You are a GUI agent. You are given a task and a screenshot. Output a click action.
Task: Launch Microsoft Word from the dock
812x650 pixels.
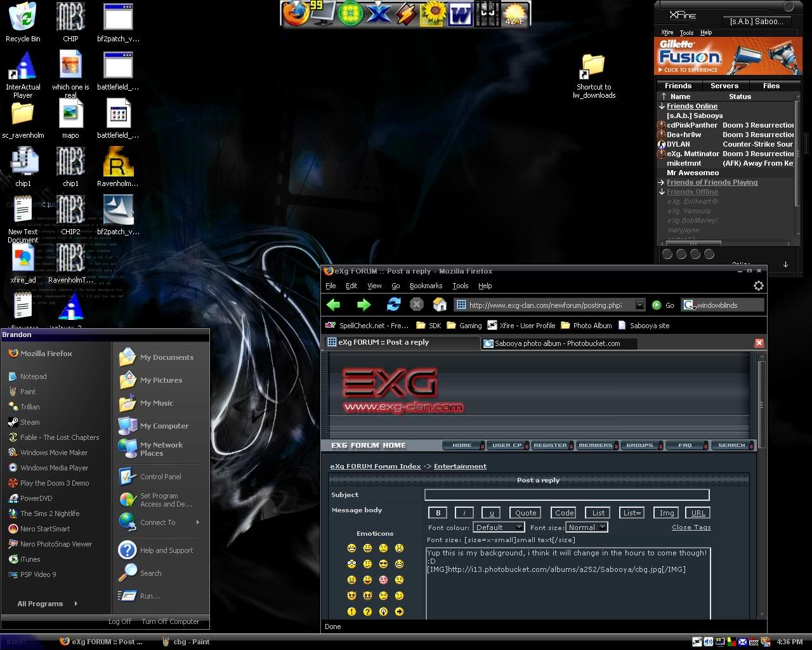460,14
